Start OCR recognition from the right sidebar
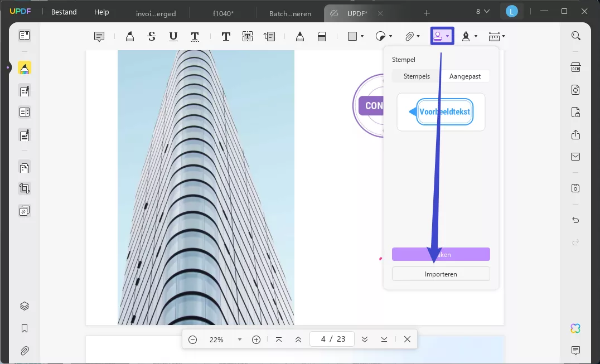This screenshot has width=600, height=364. (575, 67)
